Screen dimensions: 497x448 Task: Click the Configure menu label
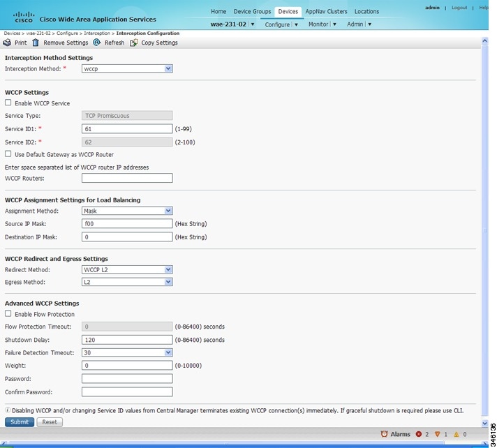[x=277, y=24]
